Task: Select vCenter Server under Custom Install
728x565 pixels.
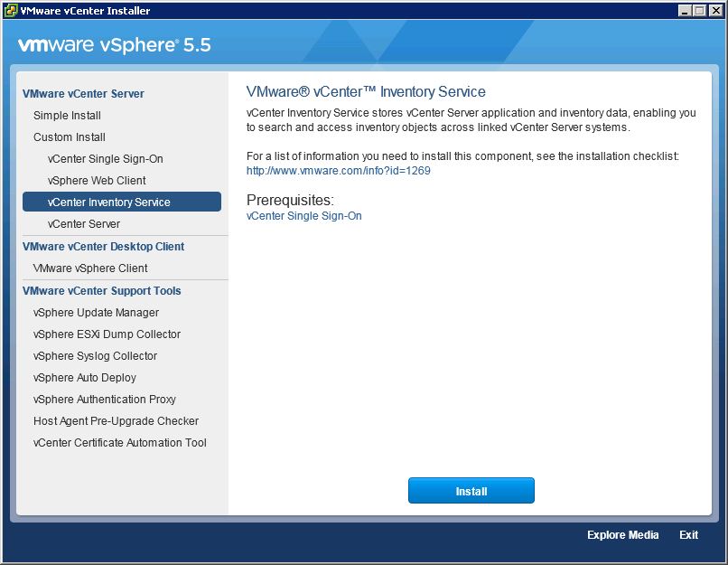Action: (84, 224)
